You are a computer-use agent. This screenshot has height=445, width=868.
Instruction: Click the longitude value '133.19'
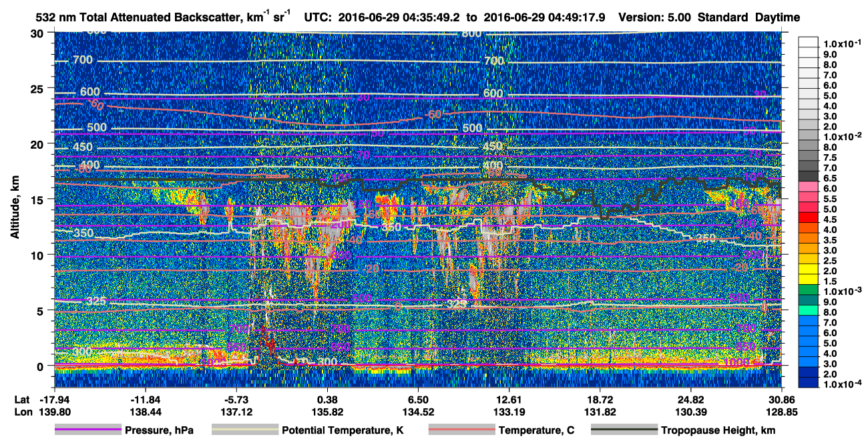509,412
